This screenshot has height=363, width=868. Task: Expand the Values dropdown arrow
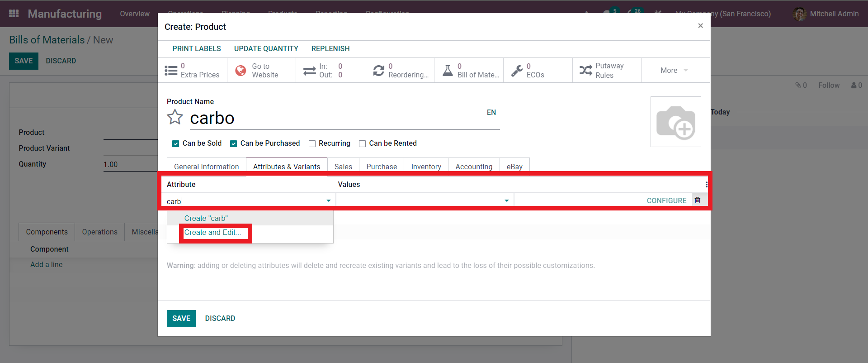(507, 201)
